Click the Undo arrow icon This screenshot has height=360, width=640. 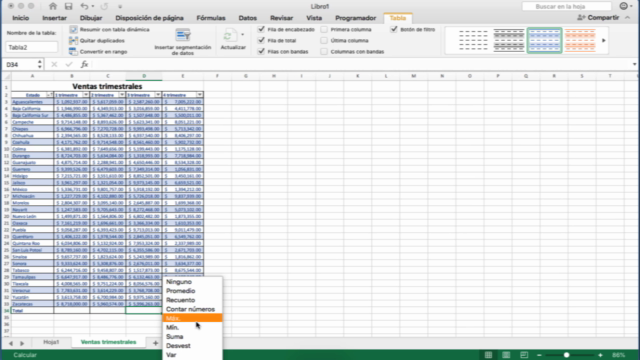click(x=84, y=6)
